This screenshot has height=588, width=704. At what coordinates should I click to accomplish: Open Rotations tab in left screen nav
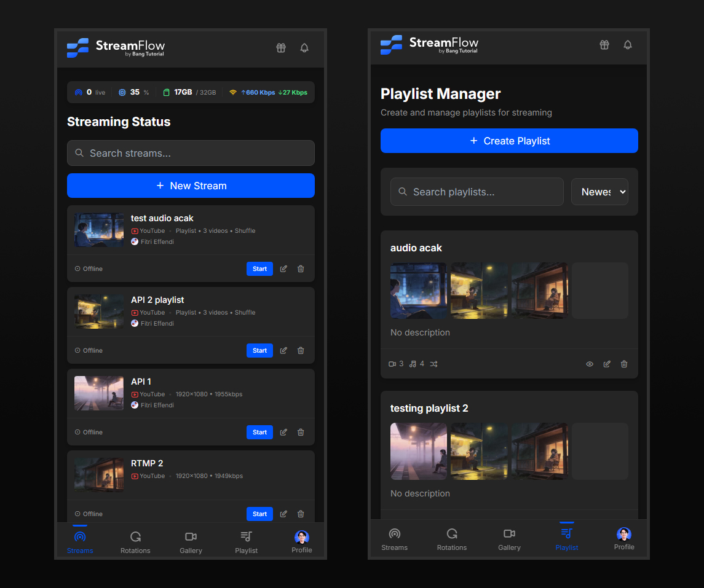click(x=135, y=542)
